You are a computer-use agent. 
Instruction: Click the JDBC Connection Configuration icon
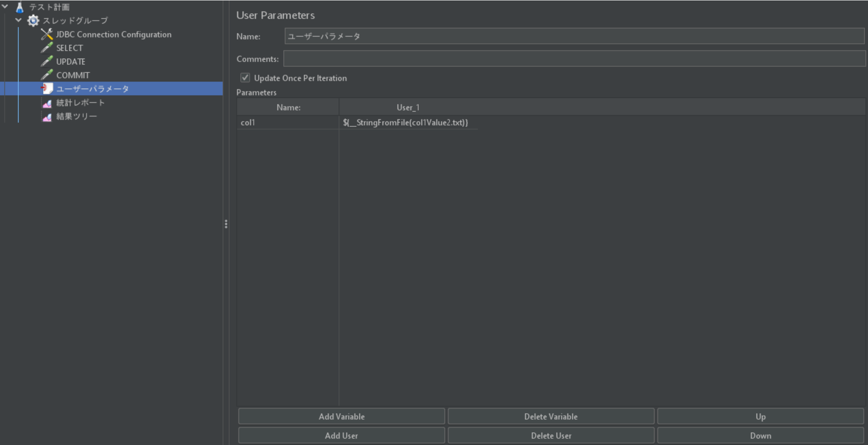point(47,34)
